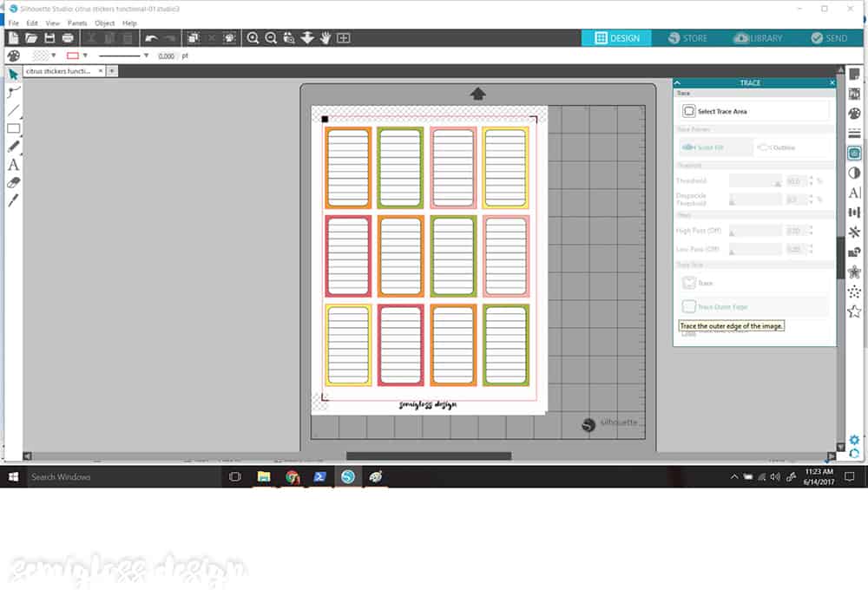Collapse the TRACE panel with the chevron

pos(677,82)
